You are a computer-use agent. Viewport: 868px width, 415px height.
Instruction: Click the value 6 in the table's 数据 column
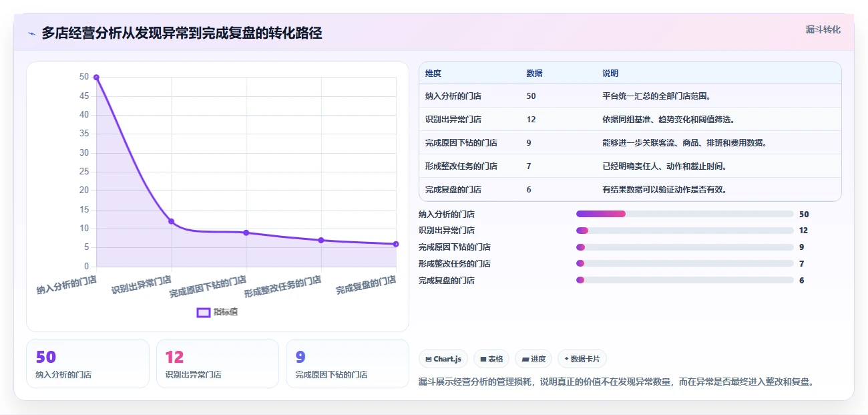click(529, 190)
